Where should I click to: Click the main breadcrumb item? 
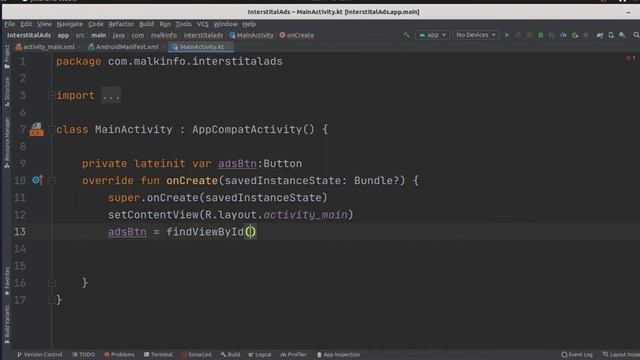(x=99, y=36)
